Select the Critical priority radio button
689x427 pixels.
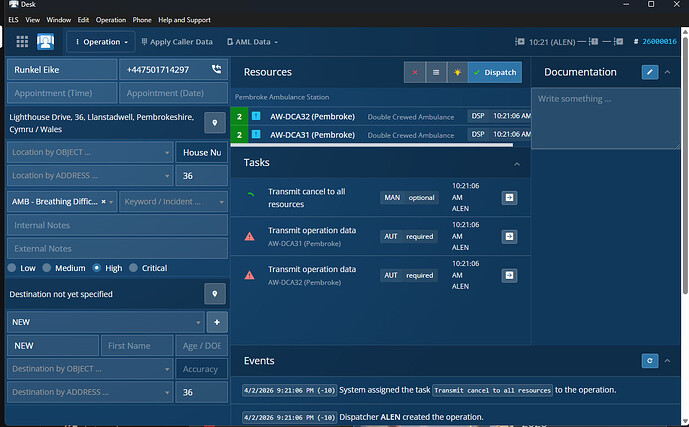coord(135,268)
